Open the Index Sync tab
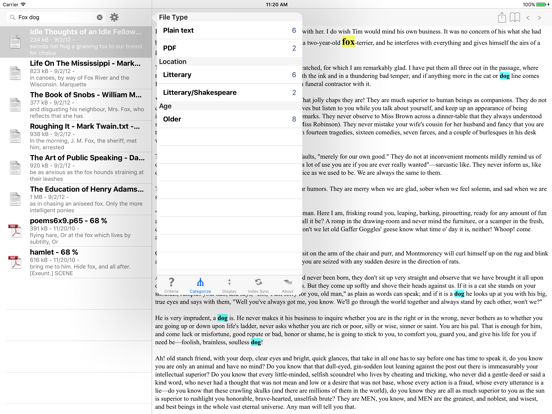 (x=258, y=285)
